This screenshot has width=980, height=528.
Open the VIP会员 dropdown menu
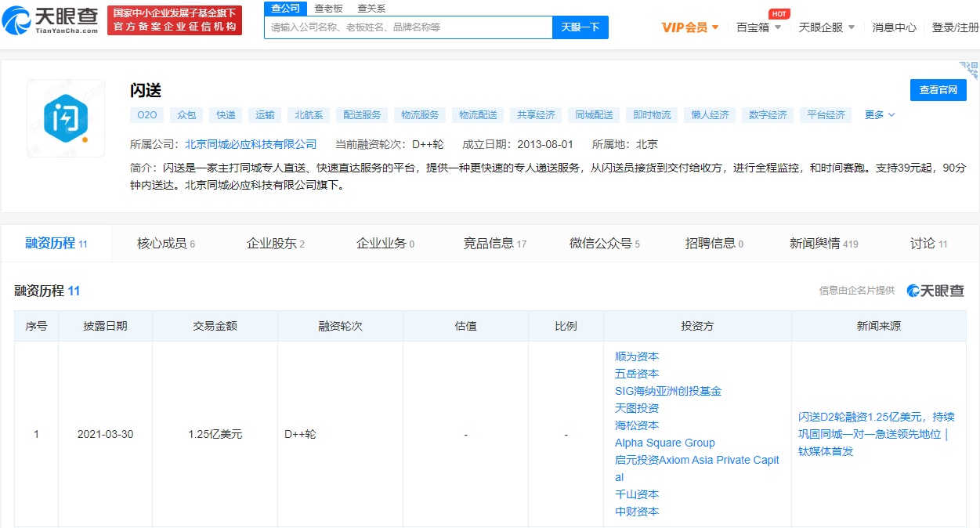(x=689, y=27)
